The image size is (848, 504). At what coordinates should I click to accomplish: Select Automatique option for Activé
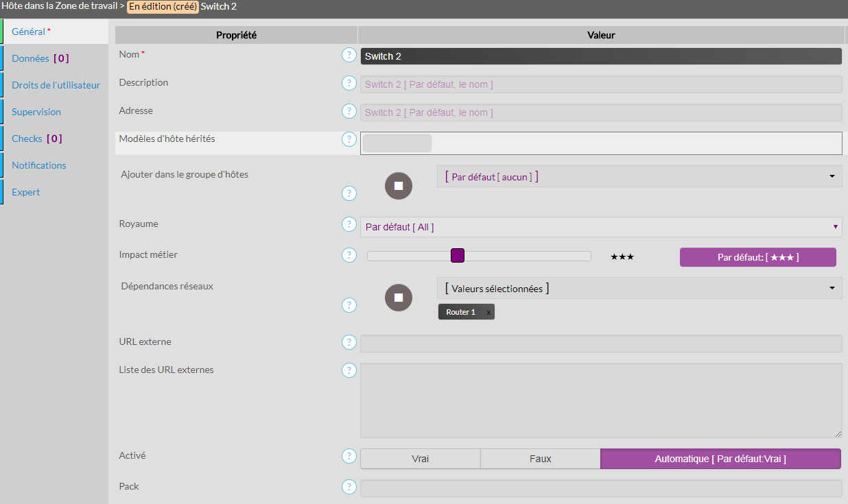pos(720,459)
